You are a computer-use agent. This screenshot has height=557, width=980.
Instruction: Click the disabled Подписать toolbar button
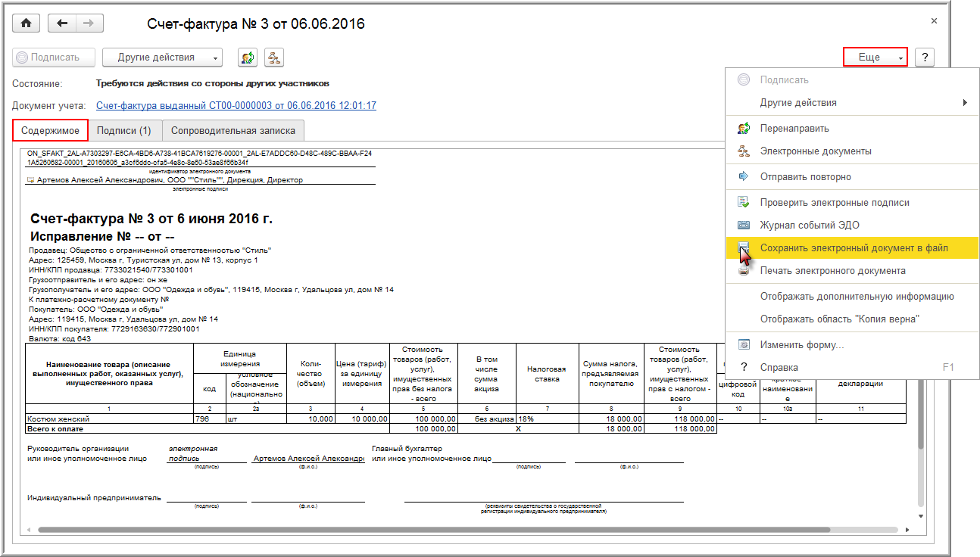[x=55, y=58]
